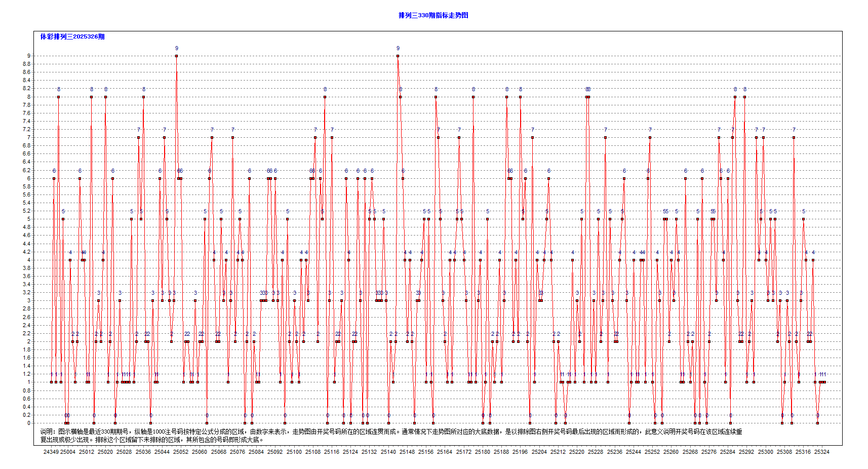Select the x-axis period label 25148
Screen dimensions: 868x469
pyautogui.click(x=407, y=452)
